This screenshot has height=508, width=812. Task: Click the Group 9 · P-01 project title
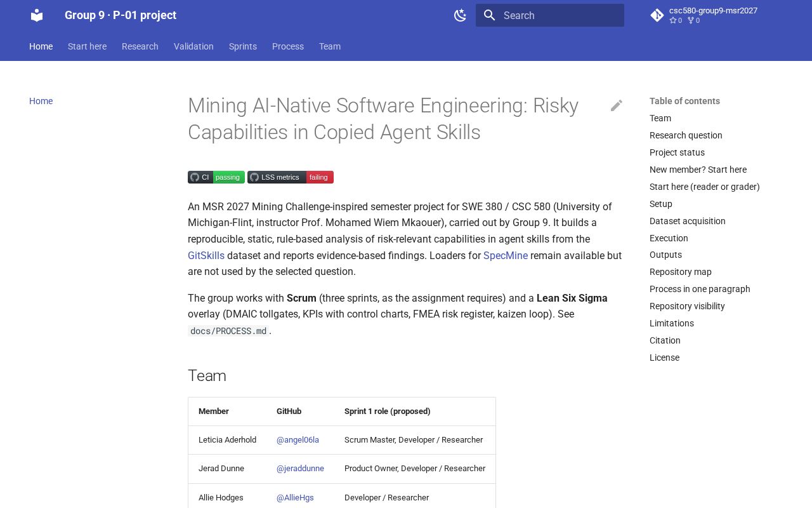pyautogui.click(x=121, y=15)
